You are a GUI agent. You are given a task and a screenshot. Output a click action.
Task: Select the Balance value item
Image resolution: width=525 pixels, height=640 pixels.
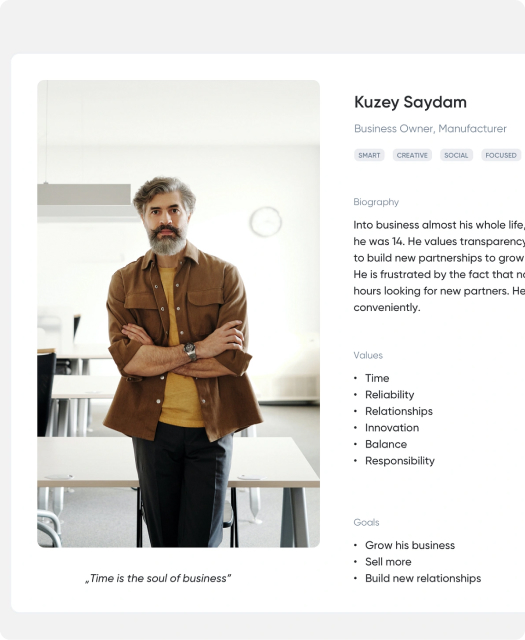click(x=386, y=444)
